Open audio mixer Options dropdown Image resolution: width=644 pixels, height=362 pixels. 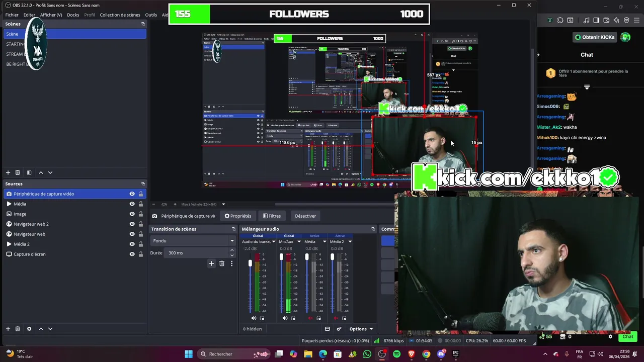(361, 329)
